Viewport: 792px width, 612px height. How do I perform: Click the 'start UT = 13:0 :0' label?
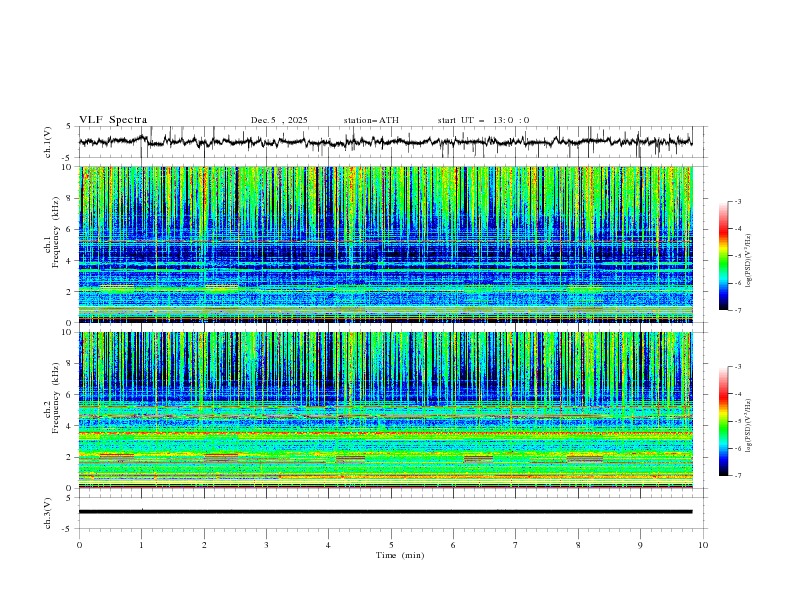(483, 120)
